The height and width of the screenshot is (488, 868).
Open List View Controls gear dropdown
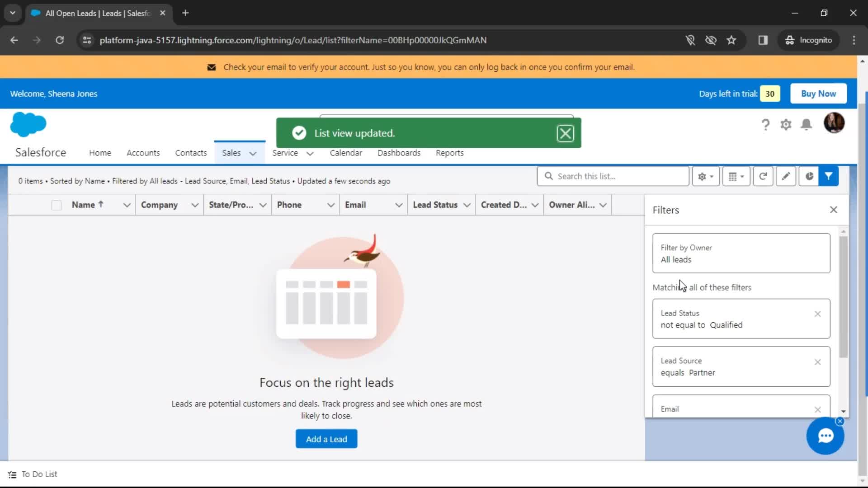[705, 176]
